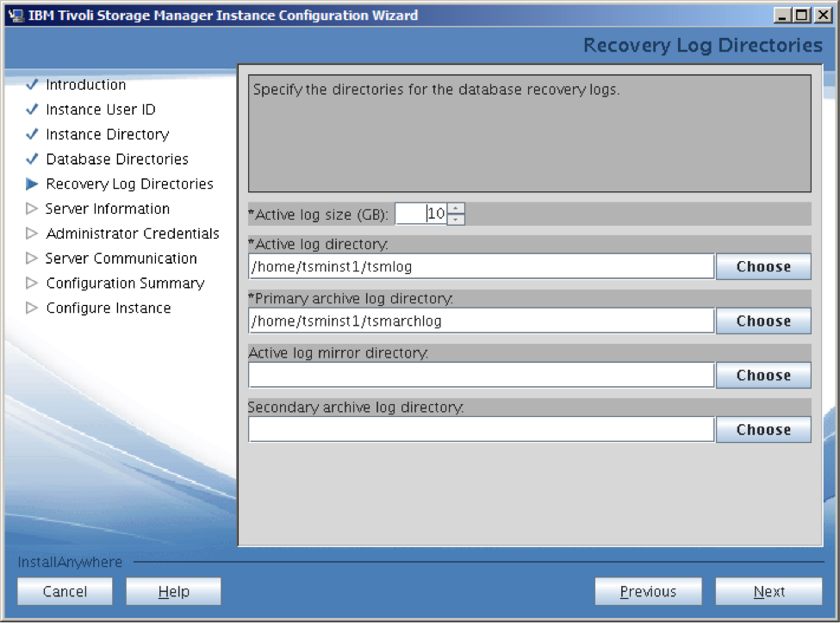Click the Instance Directory checkmark icon

click(32, 134)
